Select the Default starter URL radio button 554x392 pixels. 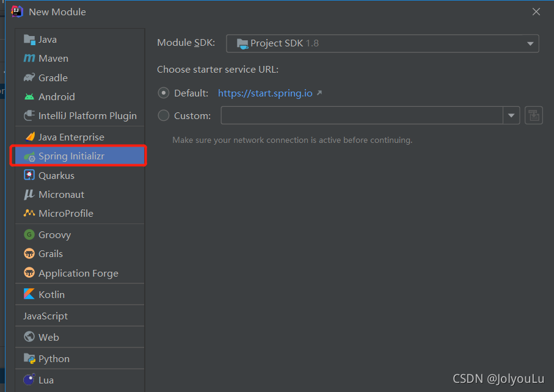(x=163, y=93)
